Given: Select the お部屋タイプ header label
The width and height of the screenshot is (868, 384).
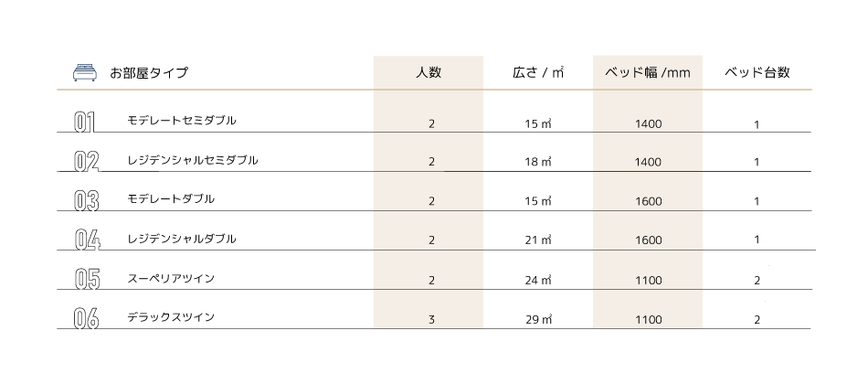Looking at the screenshot, I should tap(149, 72).
